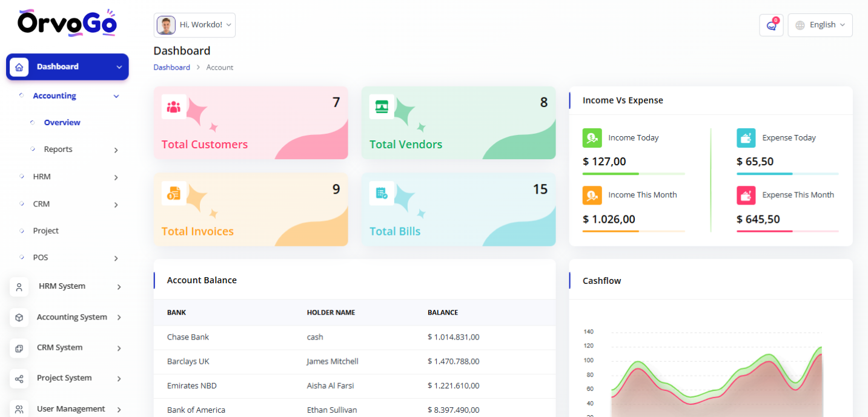Screen dimensions: 868x417
Task: Click the Total Bills receipt icon
Action: click(382, 194)
